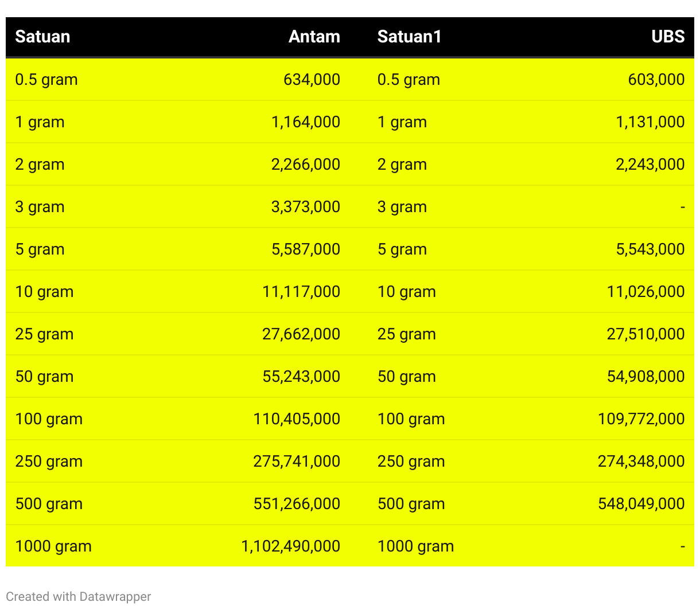This screenshot has height=610, width=700.
Task: Select '1 gram' under the Satuan header
Action: point(40,122)
